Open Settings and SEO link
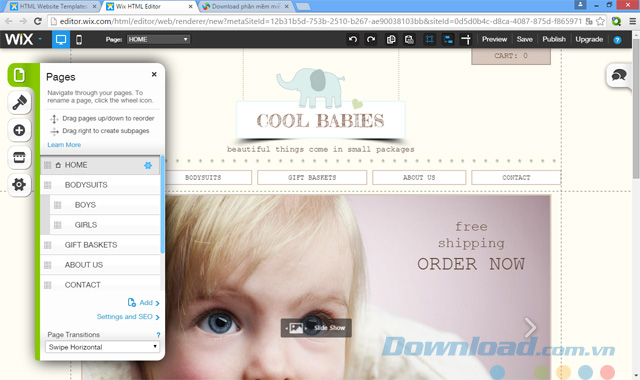Viewport: 640px width, 380px height. (x=128, y=317)
